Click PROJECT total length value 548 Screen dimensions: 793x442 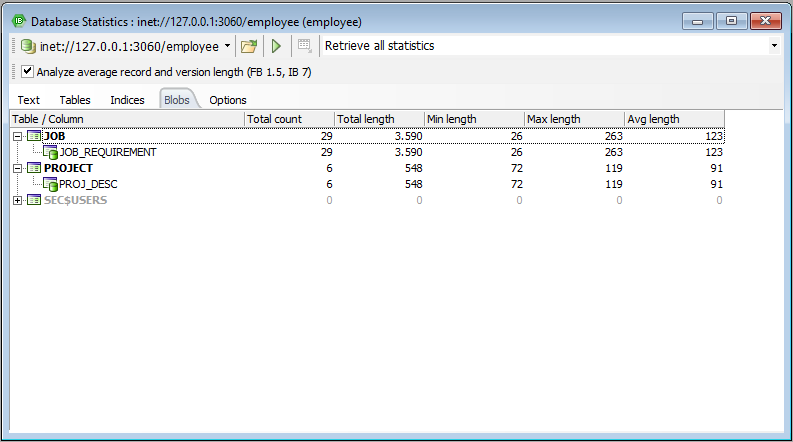413,168
